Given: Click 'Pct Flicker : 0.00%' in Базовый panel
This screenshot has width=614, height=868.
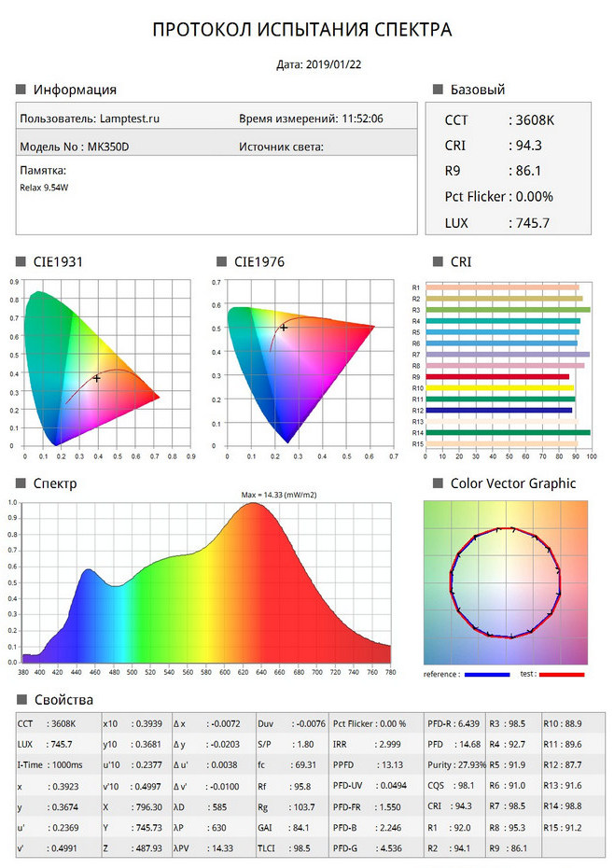Looking at the screenshot, I should click(x=499, y=197).
